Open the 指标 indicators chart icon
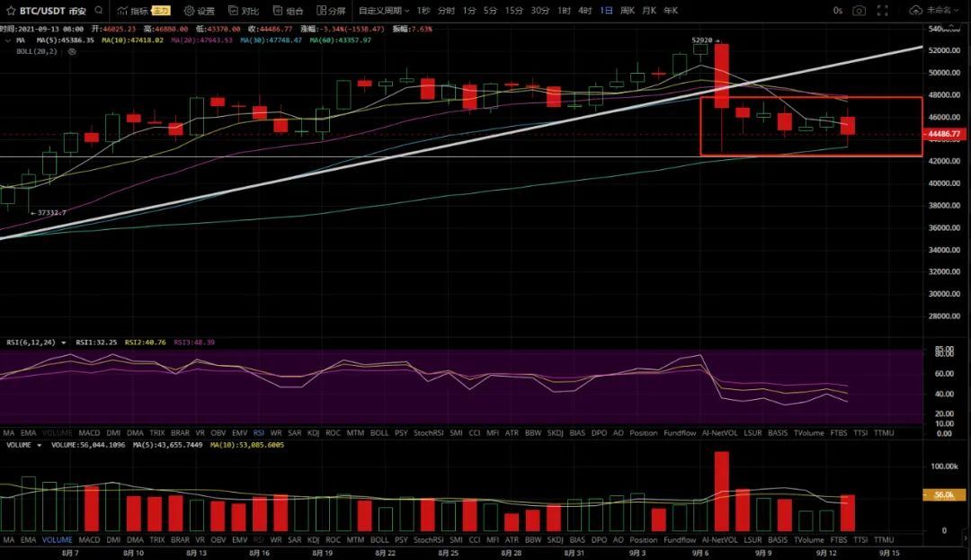 point(121,11)
